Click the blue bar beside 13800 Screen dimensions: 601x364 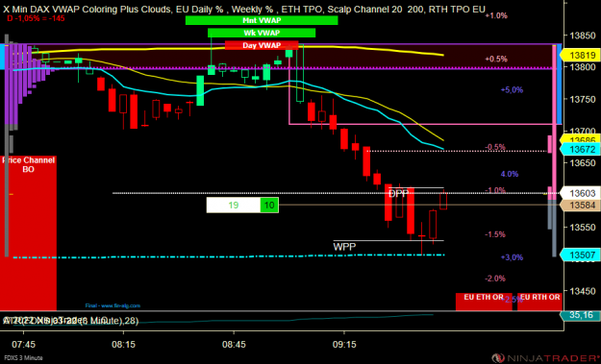pos(560,85)
